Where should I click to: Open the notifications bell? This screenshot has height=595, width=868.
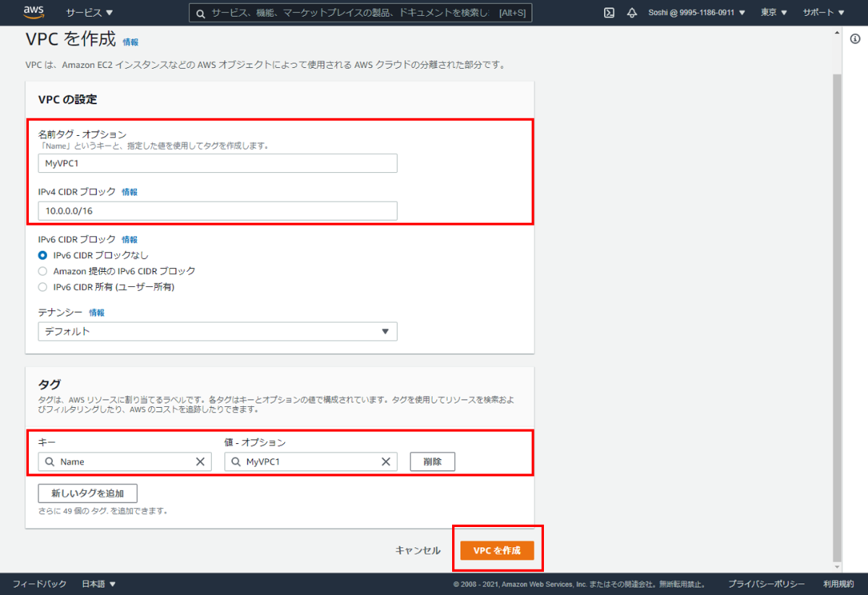coord(631,13)
